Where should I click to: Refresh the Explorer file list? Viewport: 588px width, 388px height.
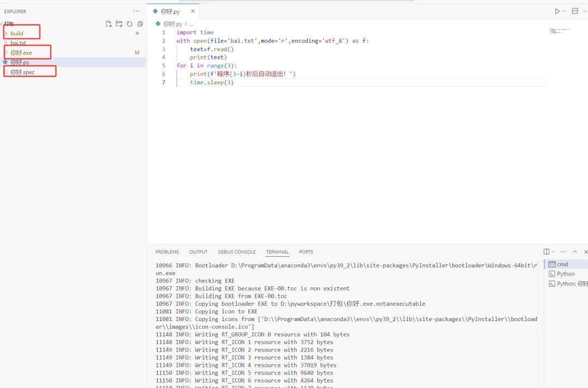pyautogui.click(x=130, y=24)
